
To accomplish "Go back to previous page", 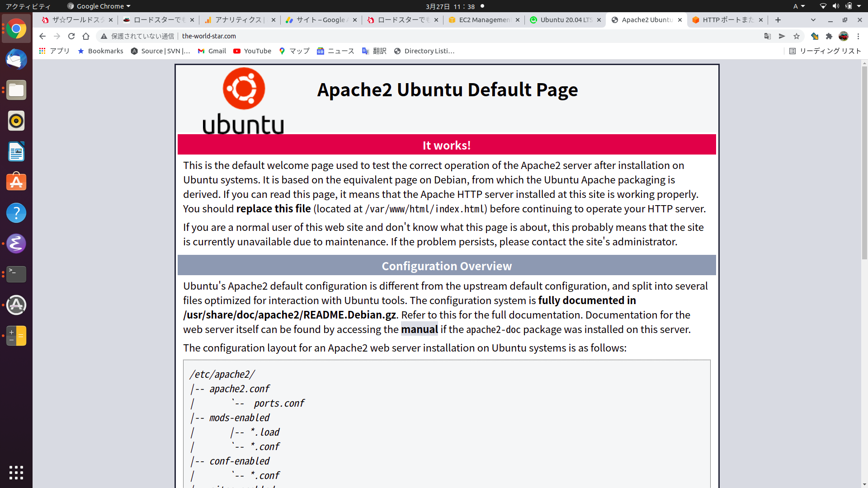I will click(42, 36).
